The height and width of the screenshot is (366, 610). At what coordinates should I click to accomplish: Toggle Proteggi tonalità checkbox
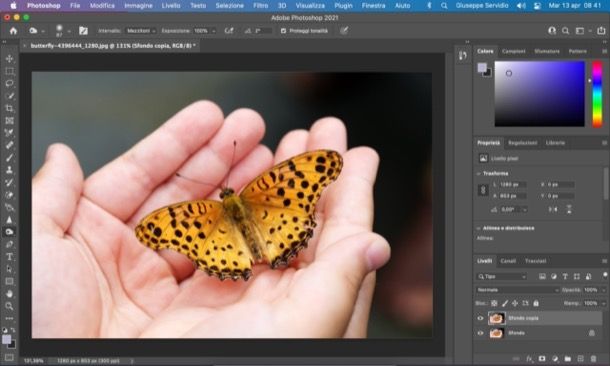click(283, 31)
